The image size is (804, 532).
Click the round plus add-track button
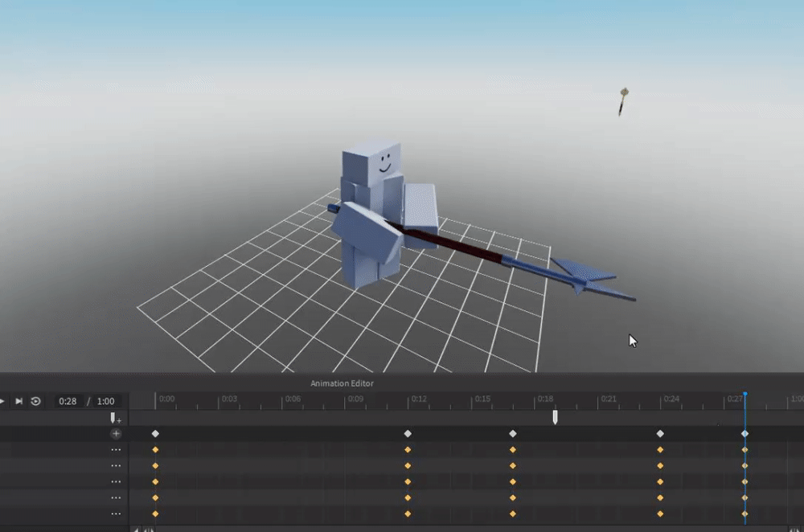pyautogui.click(x=116, y=434)
